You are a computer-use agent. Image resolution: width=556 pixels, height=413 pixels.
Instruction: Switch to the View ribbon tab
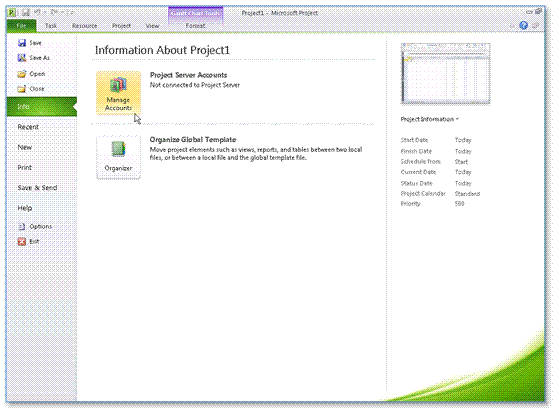152,26
